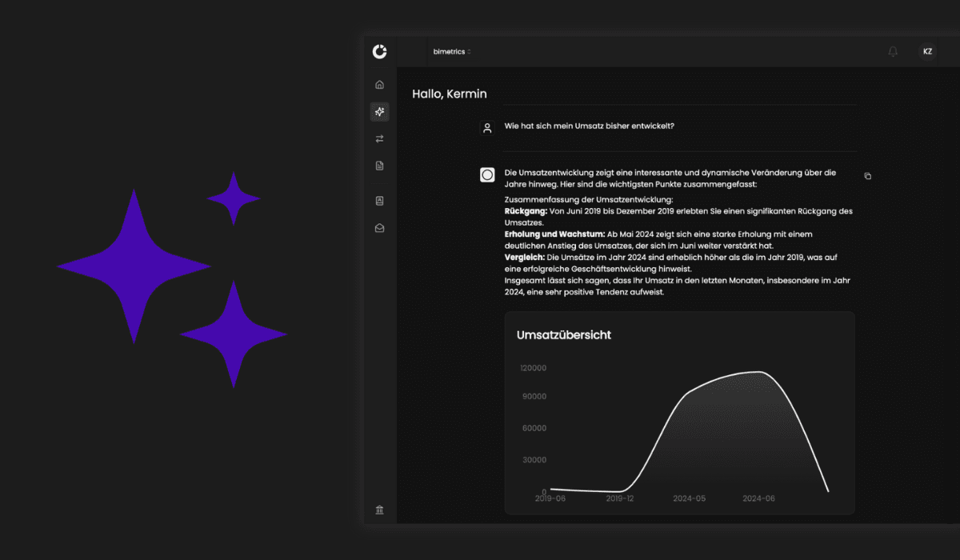
Task: Open the contacts book icon in sidebar
Action: coord(379,201)
